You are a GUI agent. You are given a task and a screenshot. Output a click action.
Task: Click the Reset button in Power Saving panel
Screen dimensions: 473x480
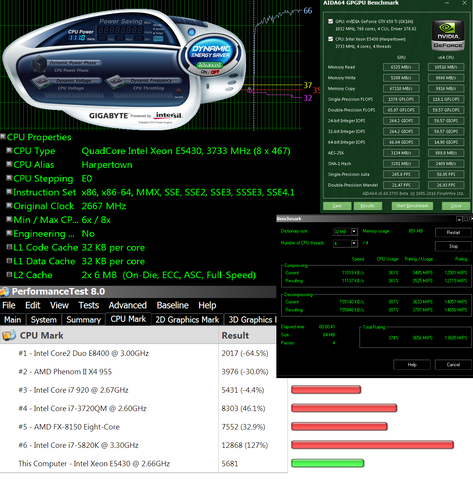tap(158, 39)
